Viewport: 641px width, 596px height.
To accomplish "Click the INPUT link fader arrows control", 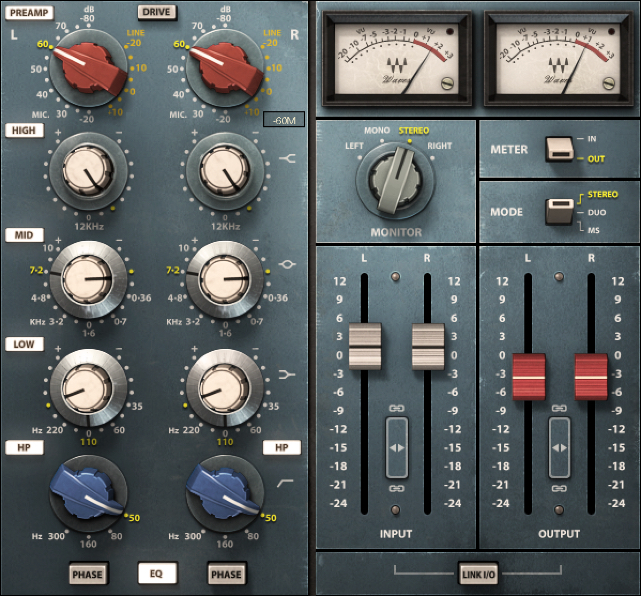I will pyautogui.click(x=397, y=448).
